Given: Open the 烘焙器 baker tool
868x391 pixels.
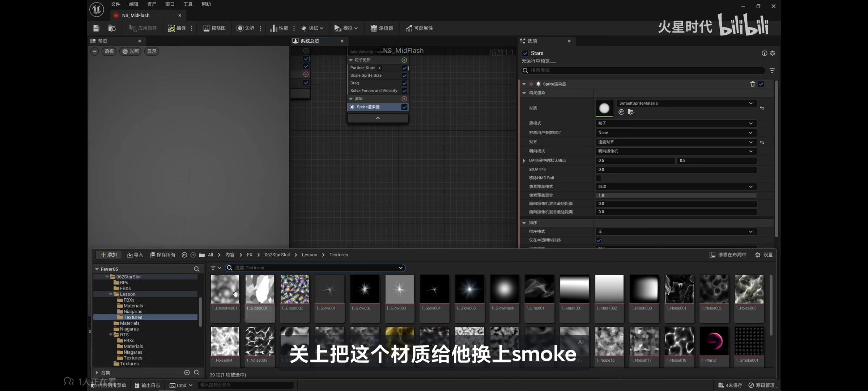Looking at the screenshot, I should (x=382, y=28).
